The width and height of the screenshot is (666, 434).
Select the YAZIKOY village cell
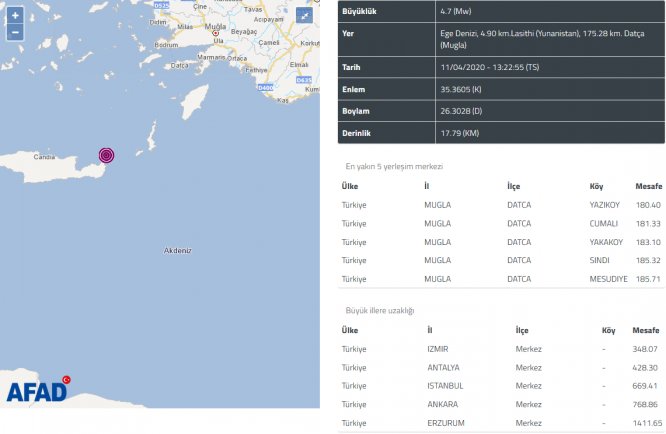[x=604, y=205]
